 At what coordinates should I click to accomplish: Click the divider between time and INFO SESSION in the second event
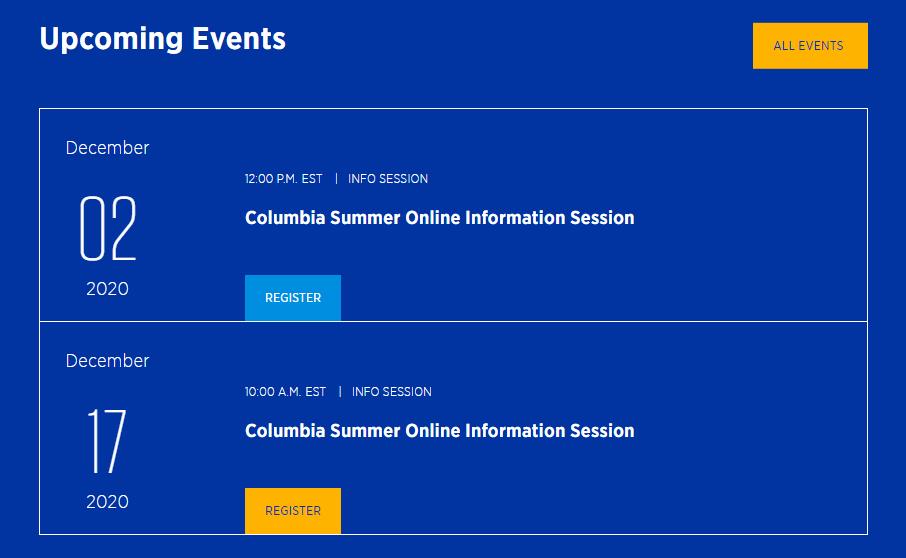point(340,392)
